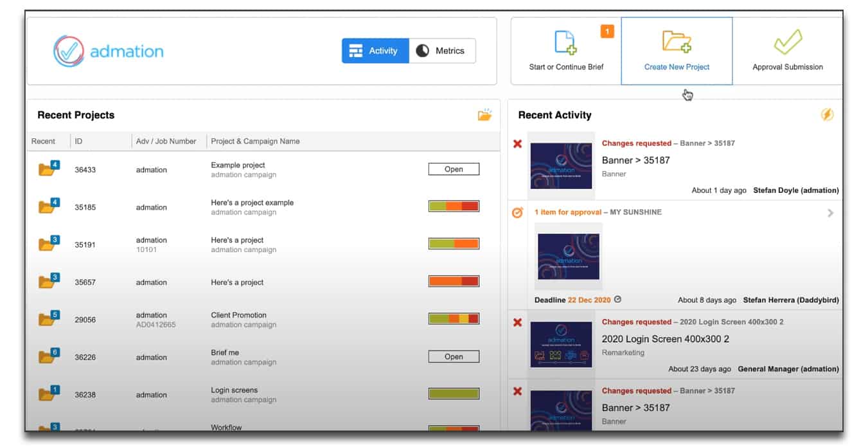Click Remarketing label

[x=623, y=352]
